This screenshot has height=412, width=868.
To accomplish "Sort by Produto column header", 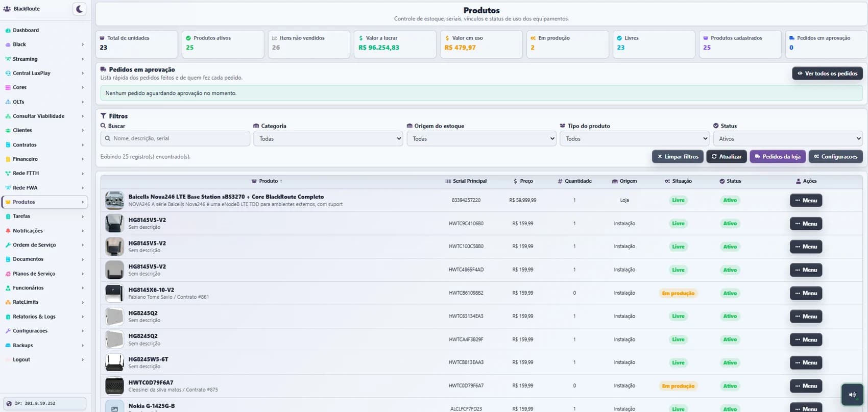I will [x=267, y=181].
